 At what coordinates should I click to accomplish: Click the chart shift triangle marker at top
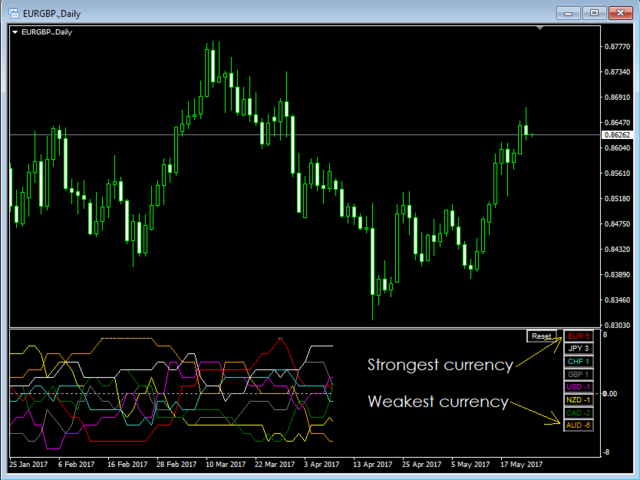tap(540, 28)
